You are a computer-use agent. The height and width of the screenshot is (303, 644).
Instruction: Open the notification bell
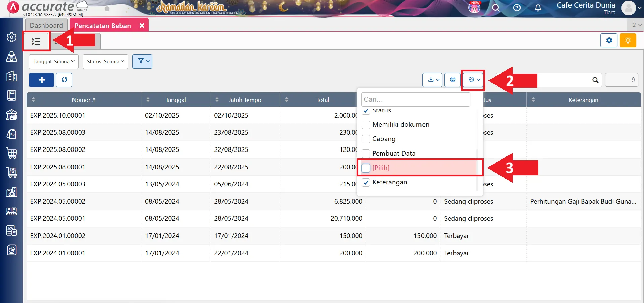pos(538,8)
